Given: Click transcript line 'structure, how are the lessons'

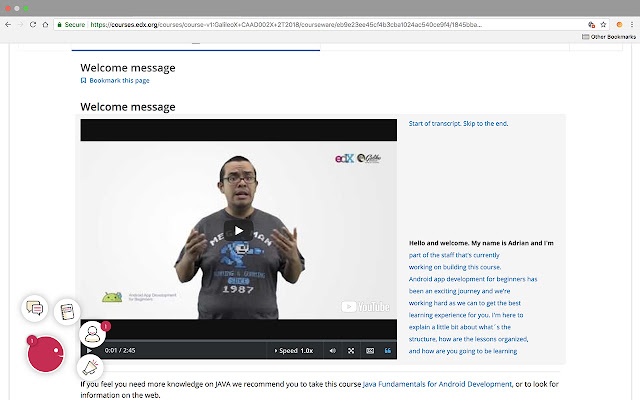Looking at the screenshot, I should (x=469, y=339).
